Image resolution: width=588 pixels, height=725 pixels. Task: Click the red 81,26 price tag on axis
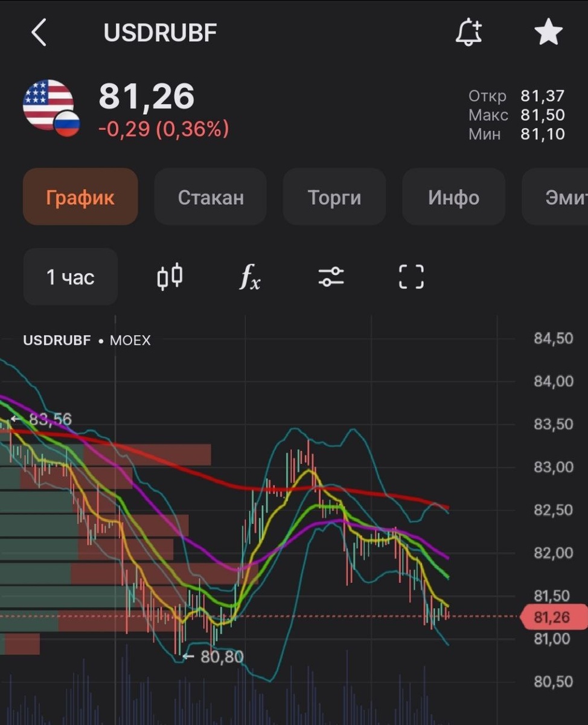(553, 617)
